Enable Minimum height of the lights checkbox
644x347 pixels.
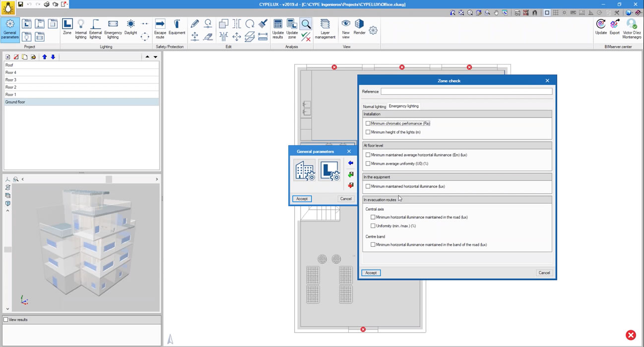(368, 132)
